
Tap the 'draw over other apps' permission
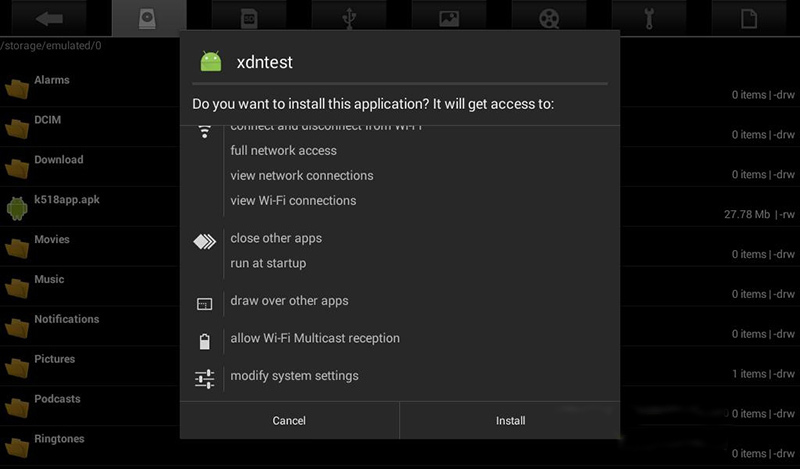click(x=289, y=301)
